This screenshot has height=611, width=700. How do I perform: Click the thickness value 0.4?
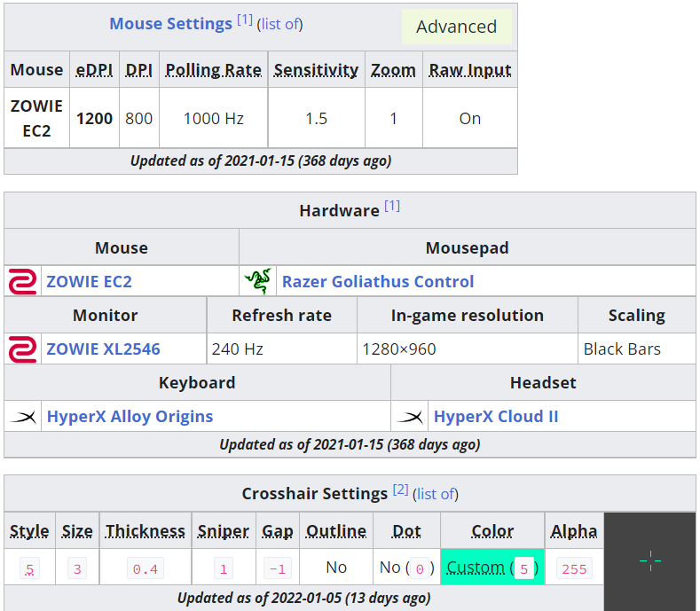point(146,568)
